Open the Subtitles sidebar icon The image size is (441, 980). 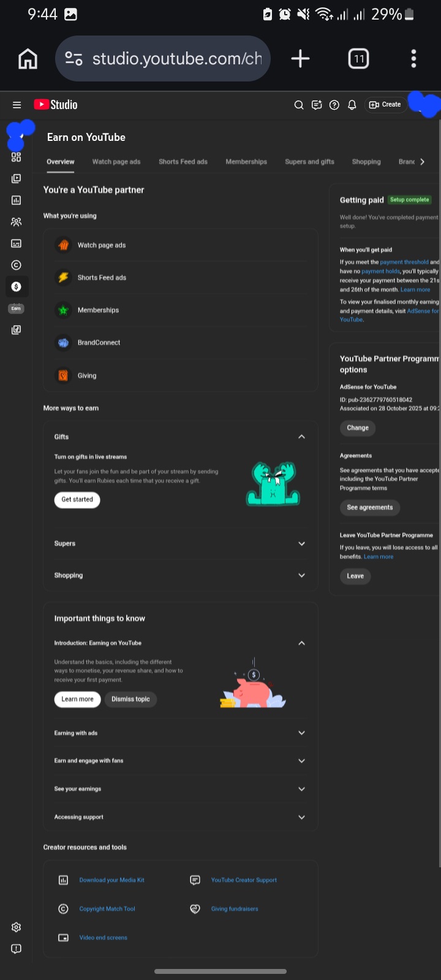pos(17,243)
